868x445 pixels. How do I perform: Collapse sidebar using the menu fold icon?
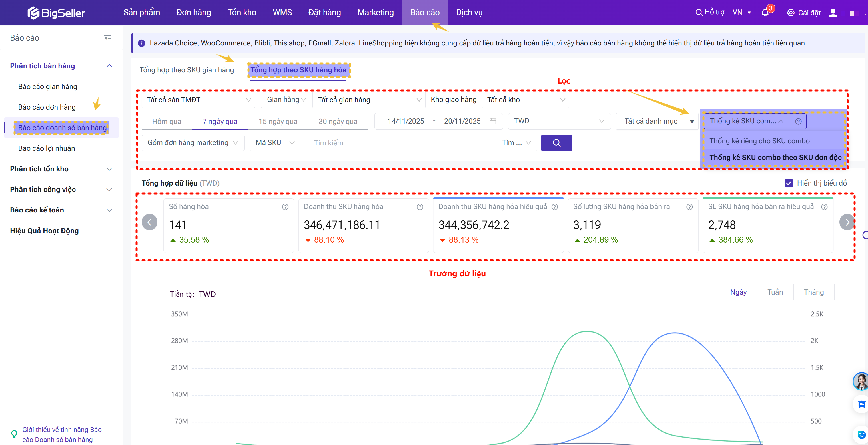(x=107, y=38)
